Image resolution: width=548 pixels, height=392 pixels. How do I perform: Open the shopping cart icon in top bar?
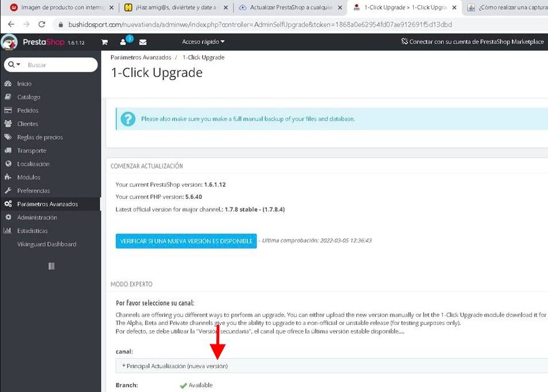click(x=104, y=42)
